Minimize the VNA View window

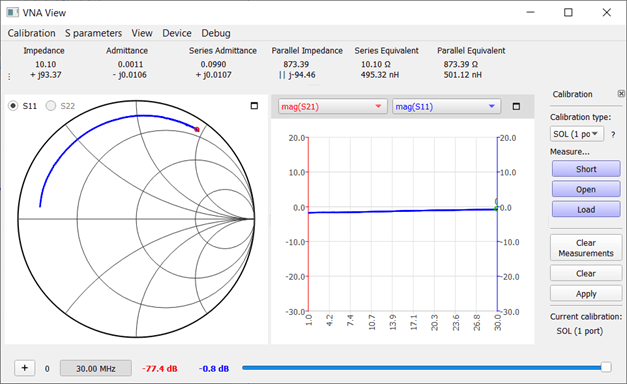click(x=530, y=12)
